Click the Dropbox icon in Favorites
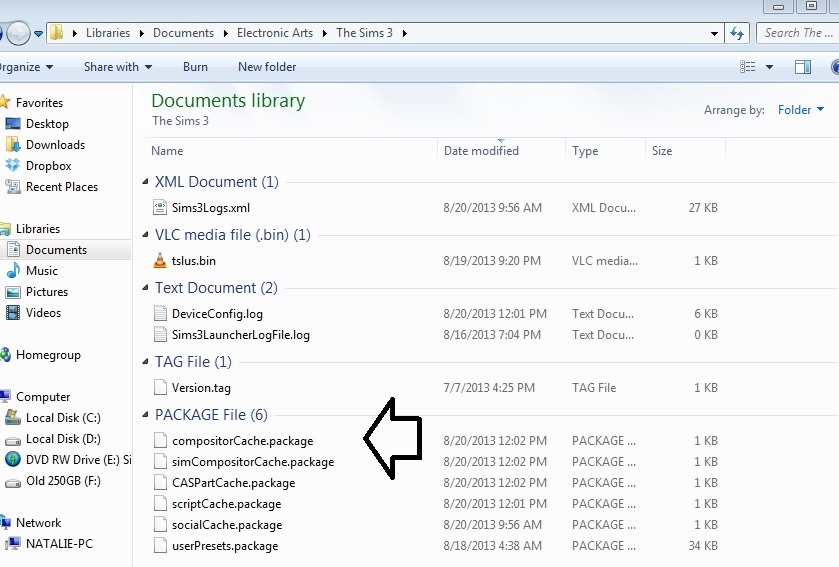The height and width of the screenshot is (567, 839). click(x=13, y=165)
